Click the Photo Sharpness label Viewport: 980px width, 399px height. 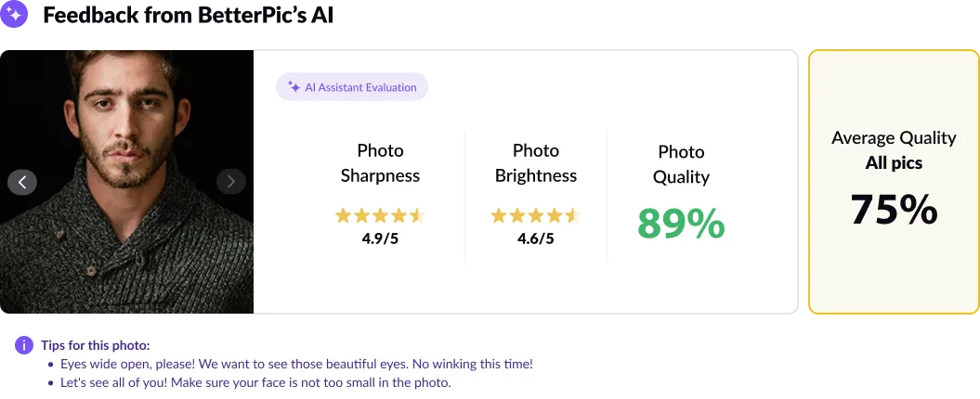380,162
